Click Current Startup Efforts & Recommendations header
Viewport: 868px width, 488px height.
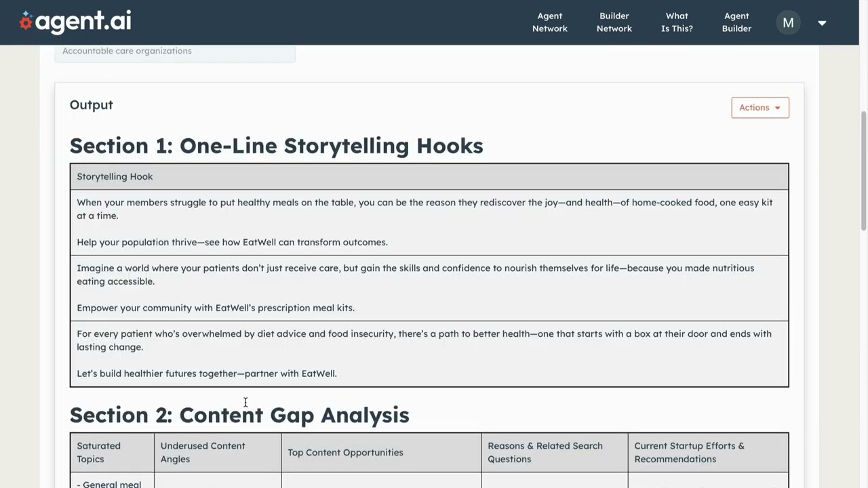point(708,452)
